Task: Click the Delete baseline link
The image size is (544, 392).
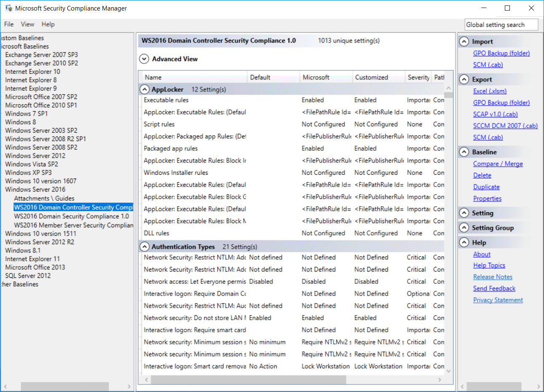Action: pos(482,175)
